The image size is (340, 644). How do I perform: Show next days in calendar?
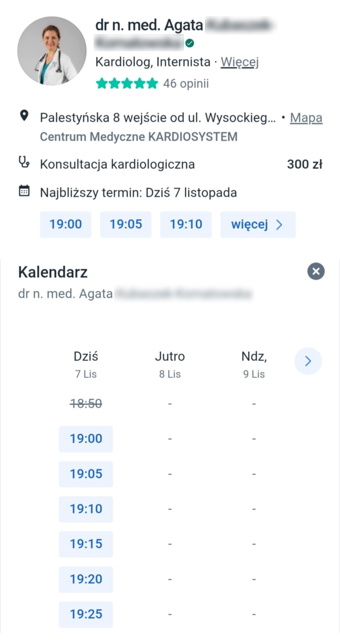pyautogui.click(x=308, y=361)
